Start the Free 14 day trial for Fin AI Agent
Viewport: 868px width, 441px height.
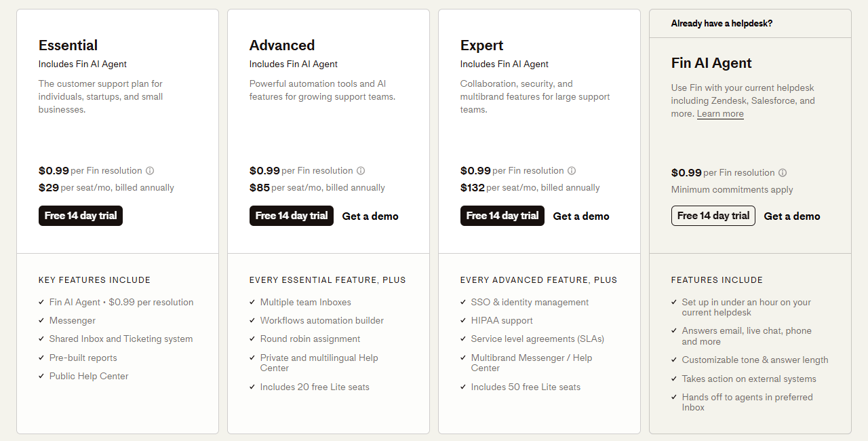[713, 215]
